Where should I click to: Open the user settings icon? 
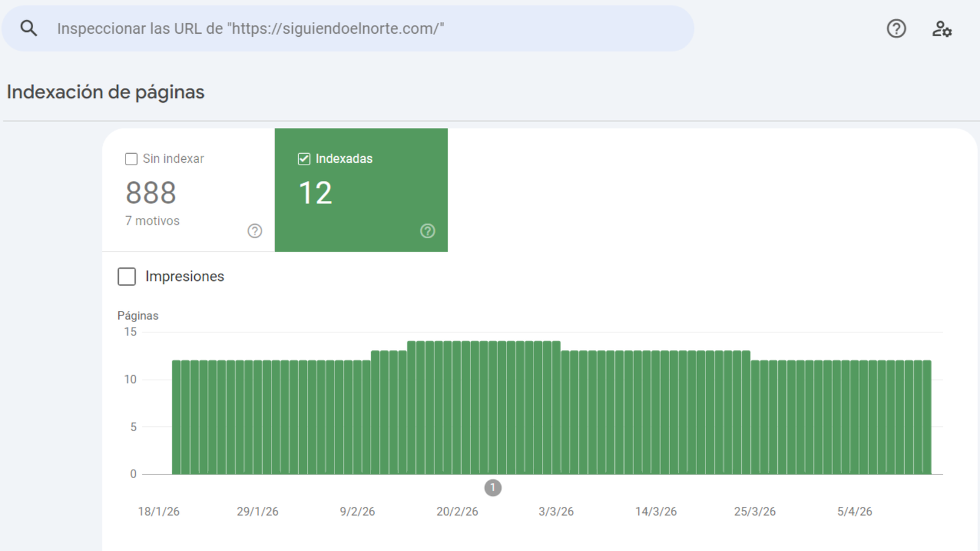[941, 29]
